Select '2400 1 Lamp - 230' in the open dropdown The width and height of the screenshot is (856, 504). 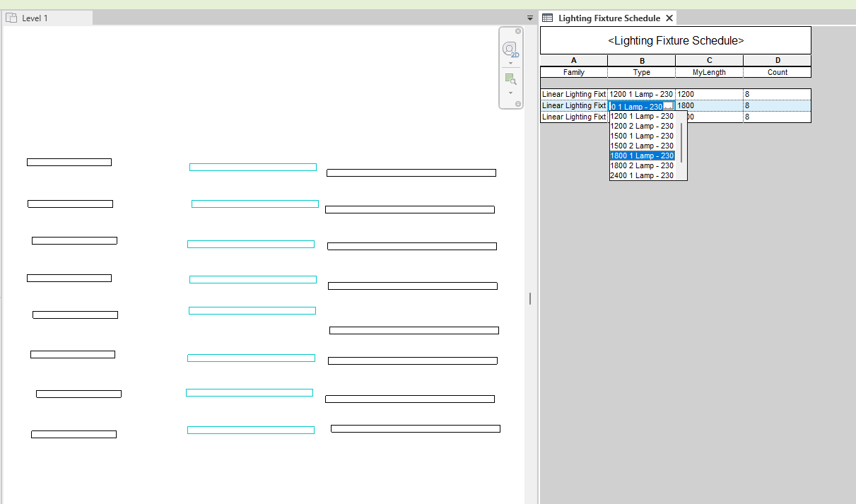point(642,175)
